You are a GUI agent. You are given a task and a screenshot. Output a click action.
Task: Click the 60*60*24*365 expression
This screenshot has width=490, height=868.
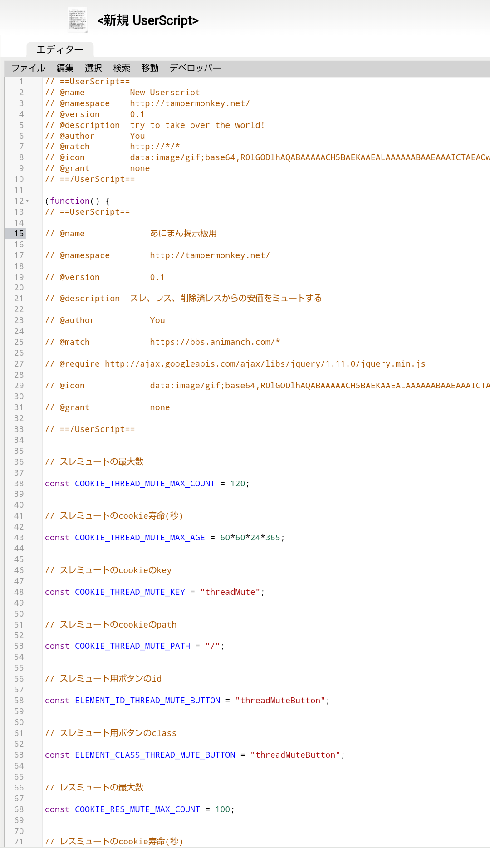[250, 538]
